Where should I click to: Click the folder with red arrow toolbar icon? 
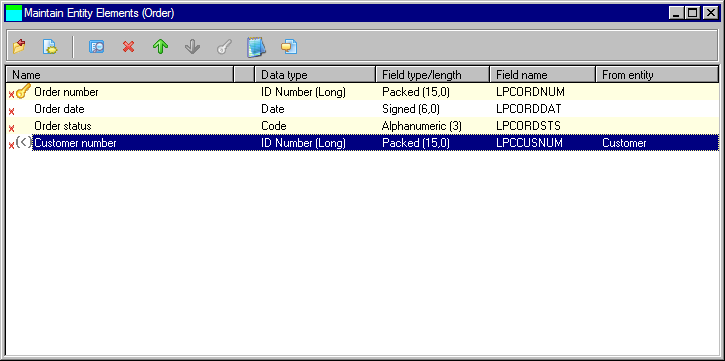point(19,46)
